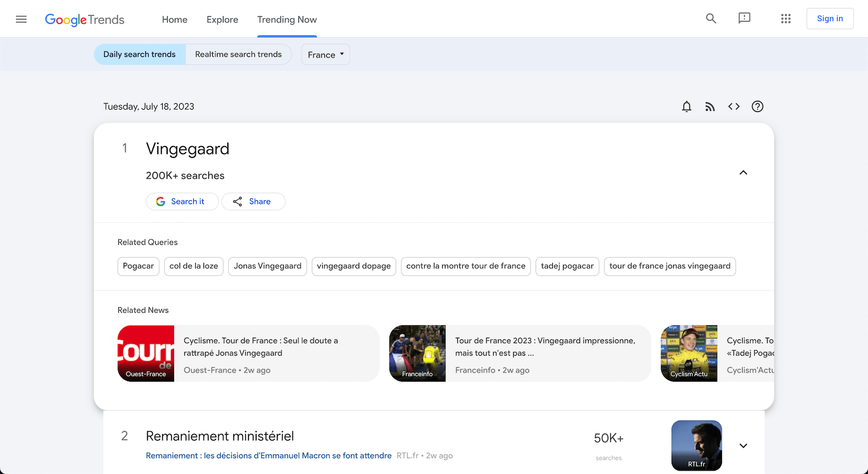This screenshot has height=474, width=868.
Task: Open the Google apps grid
Action: point(786,18)
